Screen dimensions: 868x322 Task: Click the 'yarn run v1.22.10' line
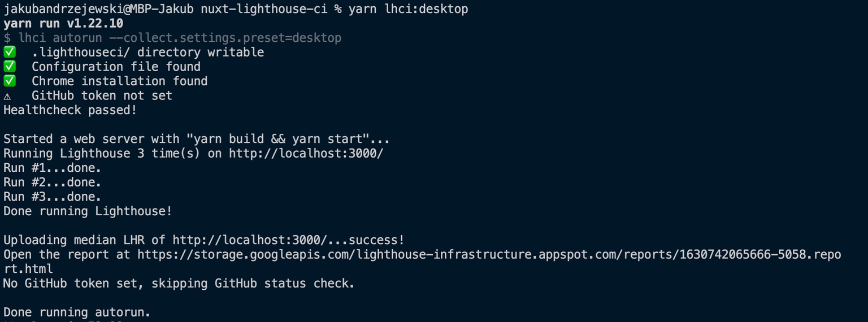click(63, 24)
